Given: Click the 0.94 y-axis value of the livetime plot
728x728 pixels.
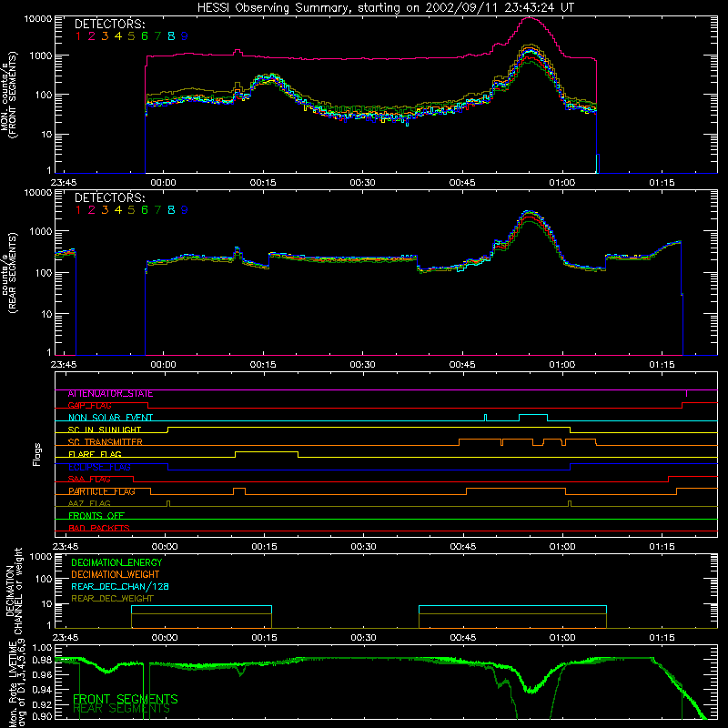Looking at the screenshot, I should coord(43,689).
